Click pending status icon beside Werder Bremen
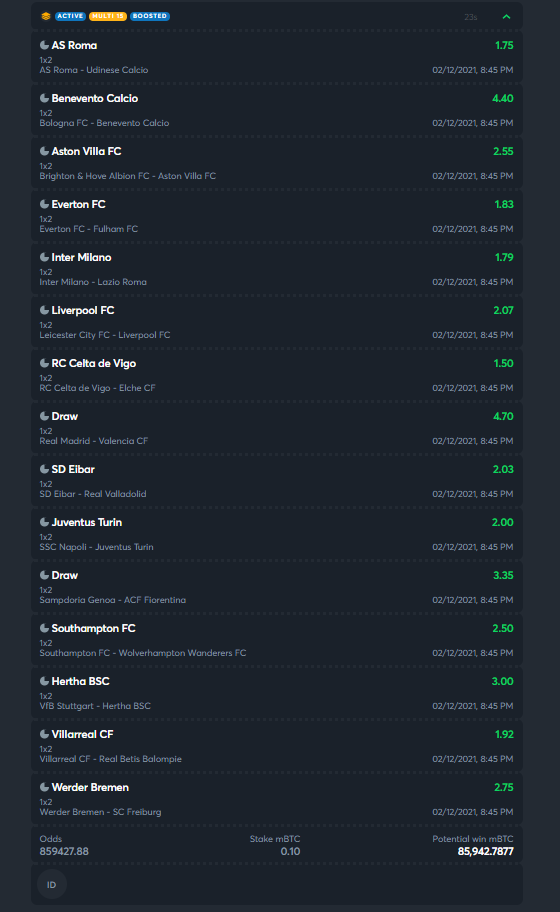Image resolution: width=560 pixels, height=912 pixels. pyautogui.click(x=44, y=787)
